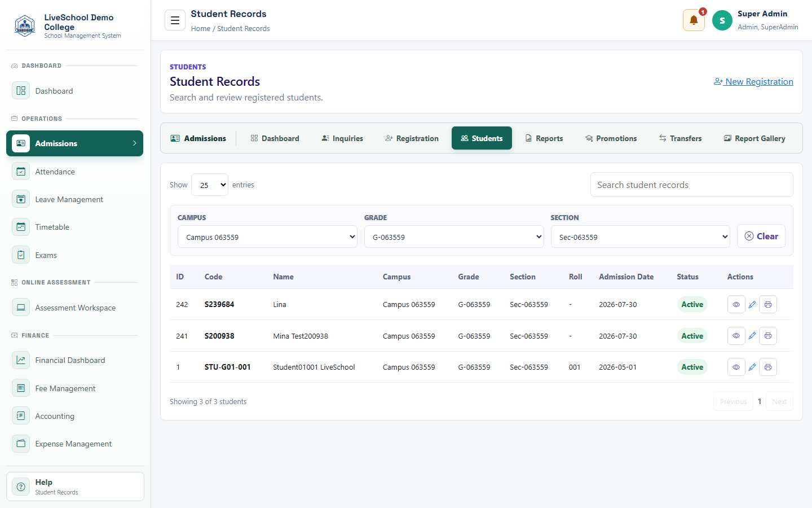Open the Admissions tab
Screen dimensions: 812x508
click(198, 138)
